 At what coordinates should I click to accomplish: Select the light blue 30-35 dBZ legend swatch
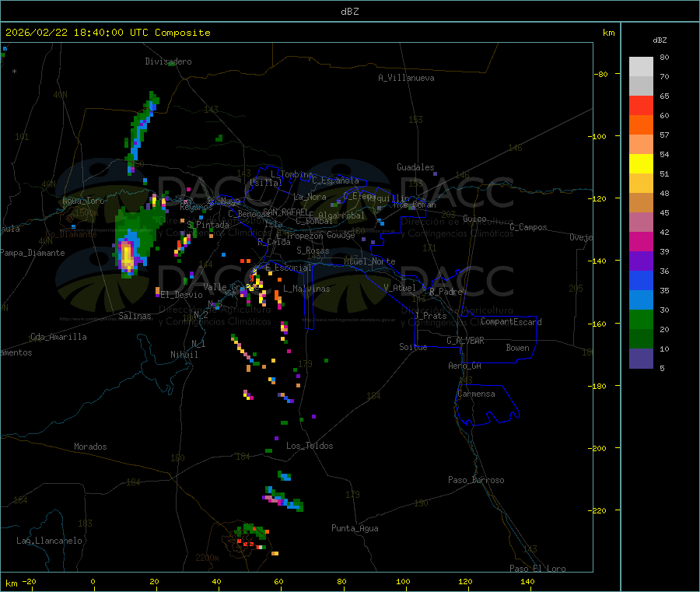pos(641,300)
